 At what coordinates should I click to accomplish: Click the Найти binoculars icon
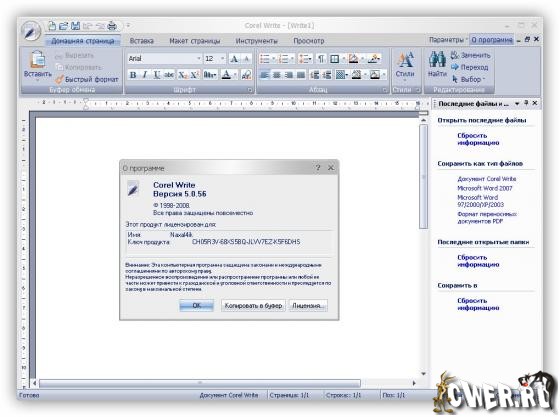[x=437, y=59]
